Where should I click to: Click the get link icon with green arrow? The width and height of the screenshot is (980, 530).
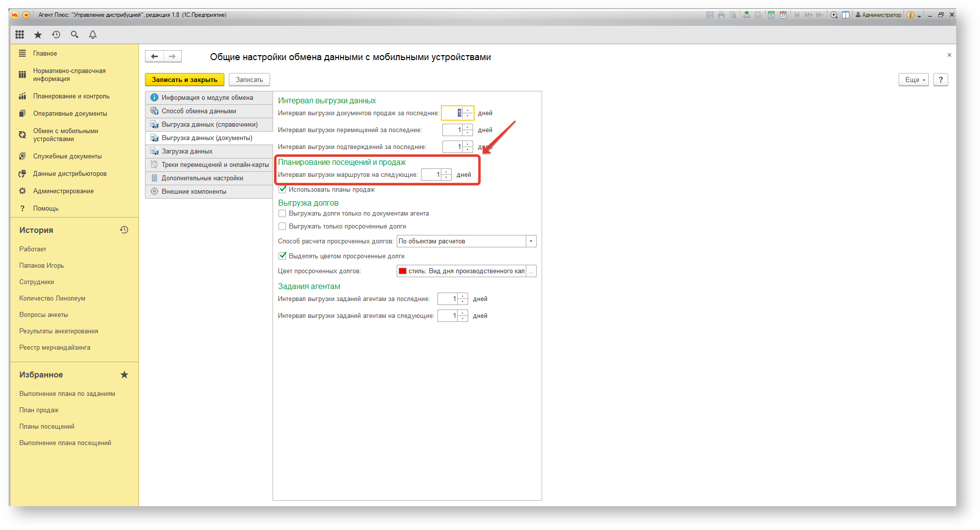point(747,15)
